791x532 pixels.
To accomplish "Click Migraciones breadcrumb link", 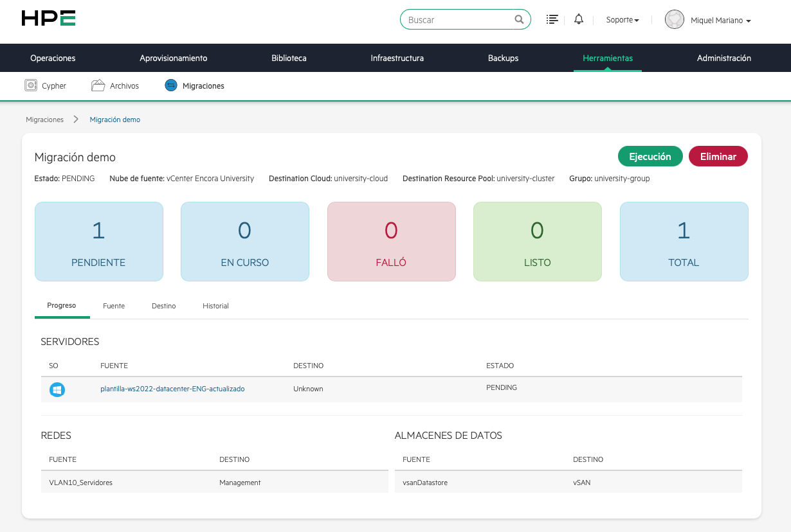I will click(x=44, y=120).
